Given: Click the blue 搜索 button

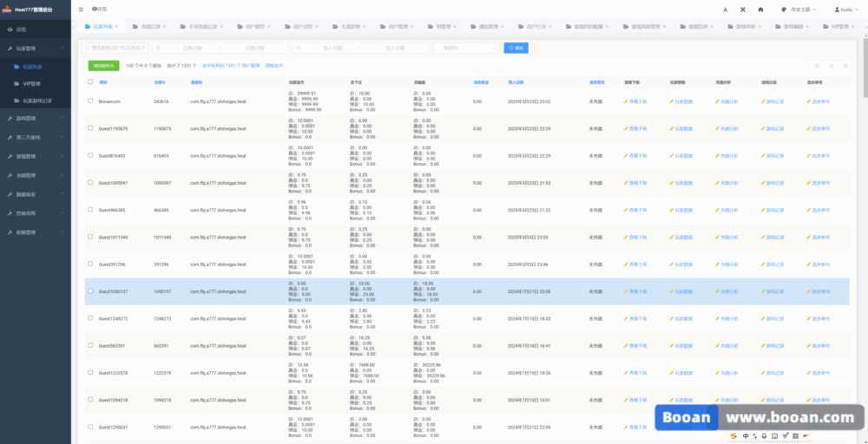Looking at the screenshot, I should (516, 48).
